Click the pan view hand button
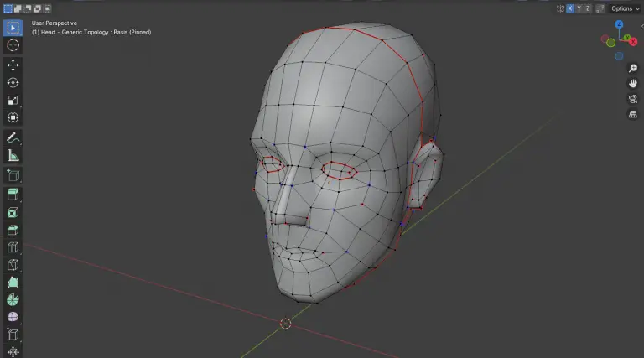Image resolution: width=644 pixels, height=358 pixels. coord(633,84)
